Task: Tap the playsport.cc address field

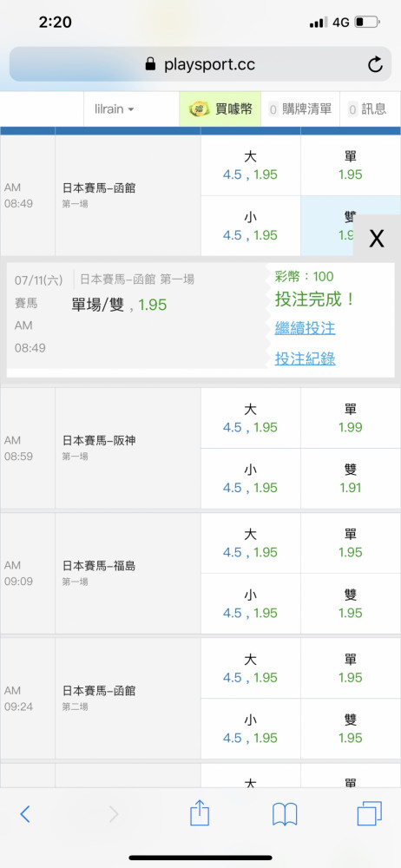Action: [200, 65]
